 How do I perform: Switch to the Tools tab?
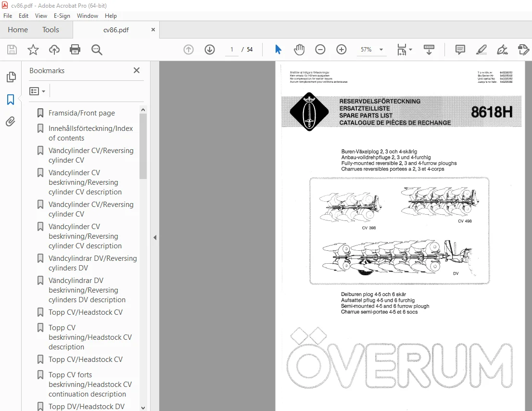51,30
